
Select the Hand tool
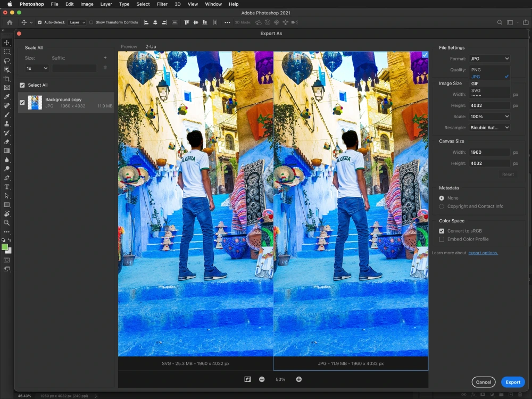coord(7,213)
